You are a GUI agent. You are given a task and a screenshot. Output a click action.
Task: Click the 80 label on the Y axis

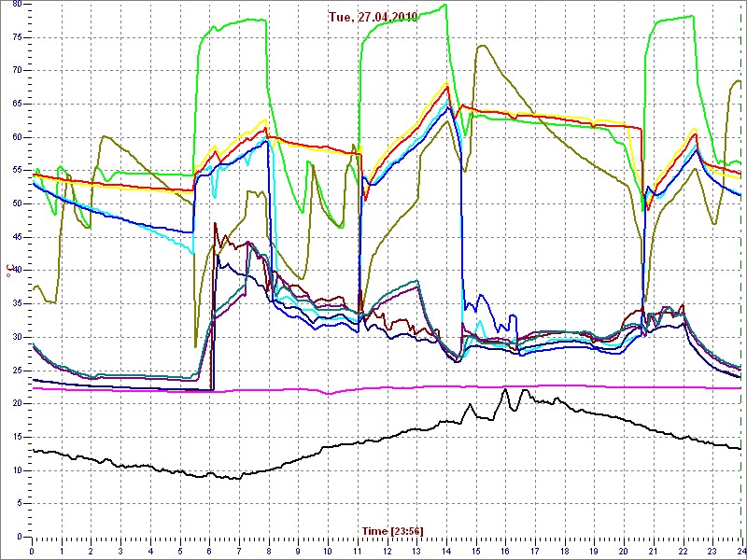[17, 4]
